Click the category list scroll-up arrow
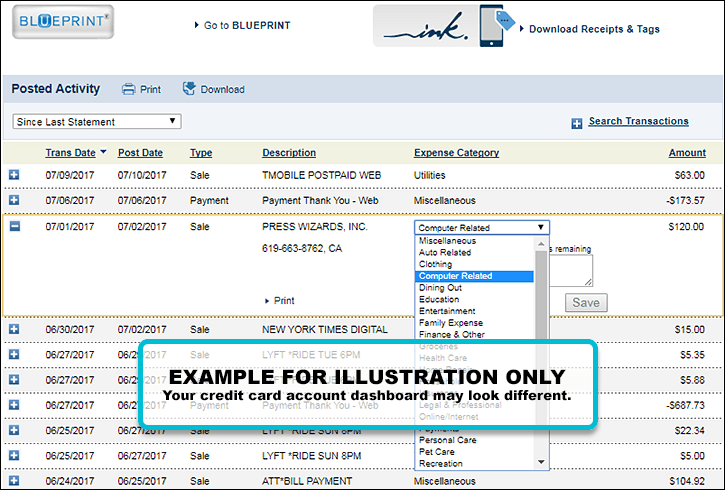The width and height of the screenshot is (725, 490). (x=541, y=243)
